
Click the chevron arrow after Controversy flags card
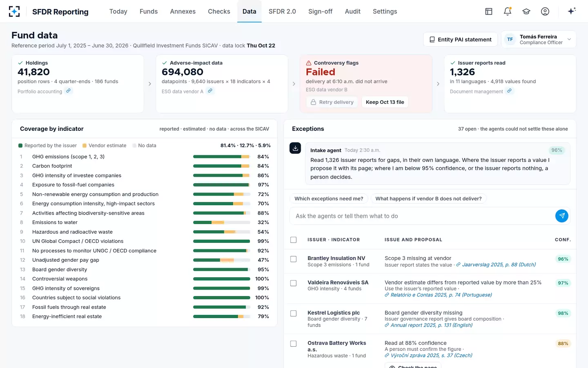tap(438, 84)
